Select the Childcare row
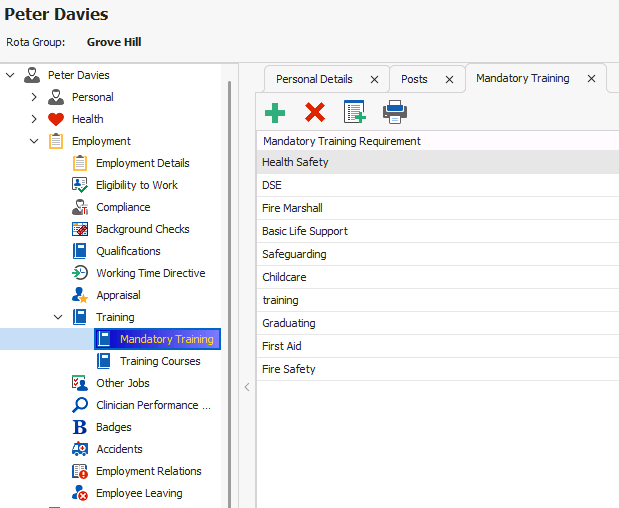This screenshot has width=619, height=508. point(437,277)
